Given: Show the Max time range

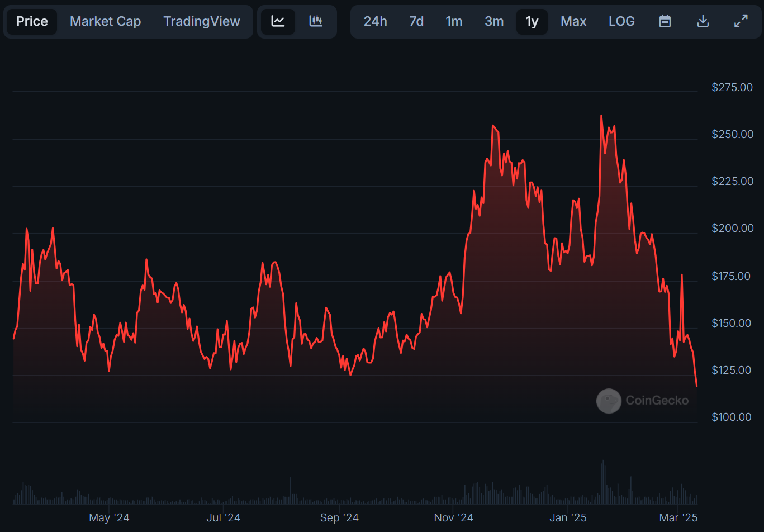Looking at the screenshot, I should (x=573, y=21).
